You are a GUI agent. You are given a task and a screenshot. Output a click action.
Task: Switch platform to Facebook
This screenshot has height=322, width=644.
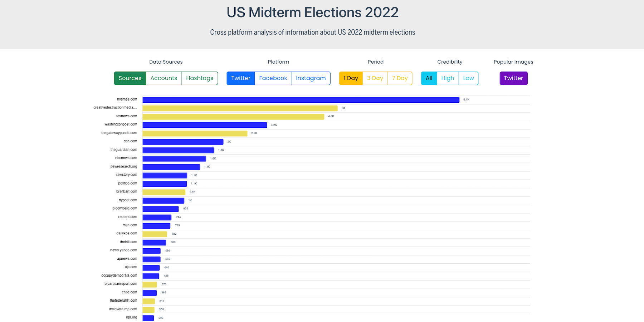[x=273, y=78]
